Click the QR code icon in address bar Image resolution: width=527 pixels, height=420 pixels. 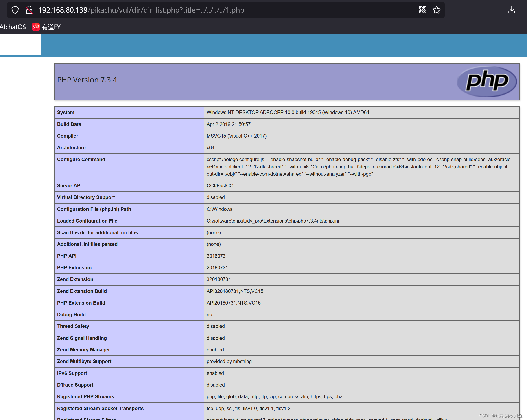click(x=423, y=10)
